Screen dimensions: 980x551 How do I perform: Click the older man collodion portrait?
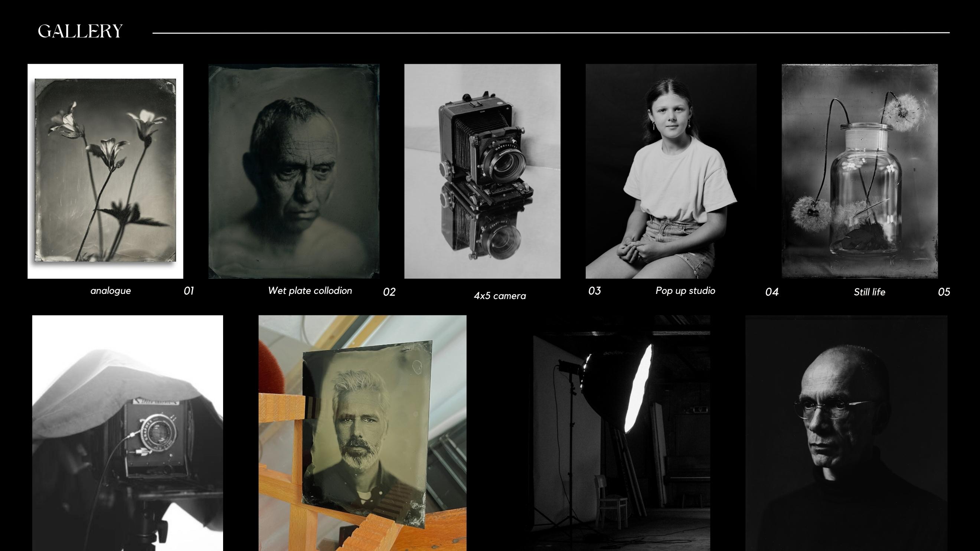pos(294,171)
